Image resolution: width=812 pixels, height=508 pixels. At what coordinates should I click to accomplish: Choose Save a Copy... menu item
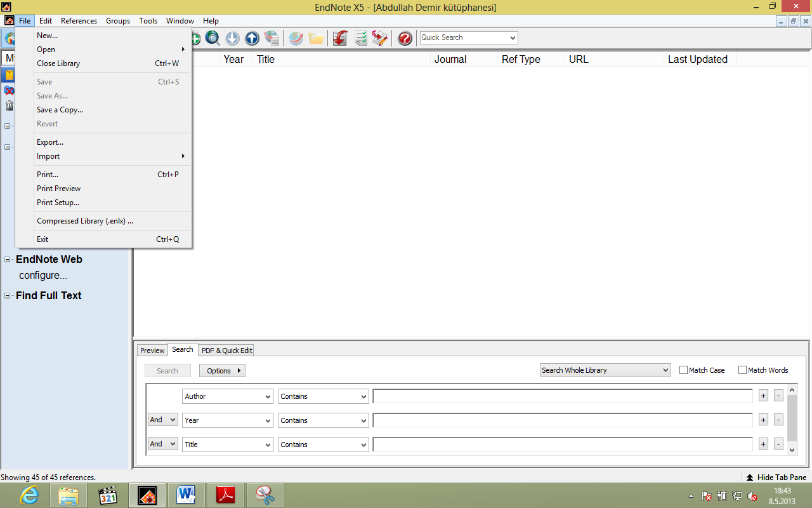[x=104, y=110]
